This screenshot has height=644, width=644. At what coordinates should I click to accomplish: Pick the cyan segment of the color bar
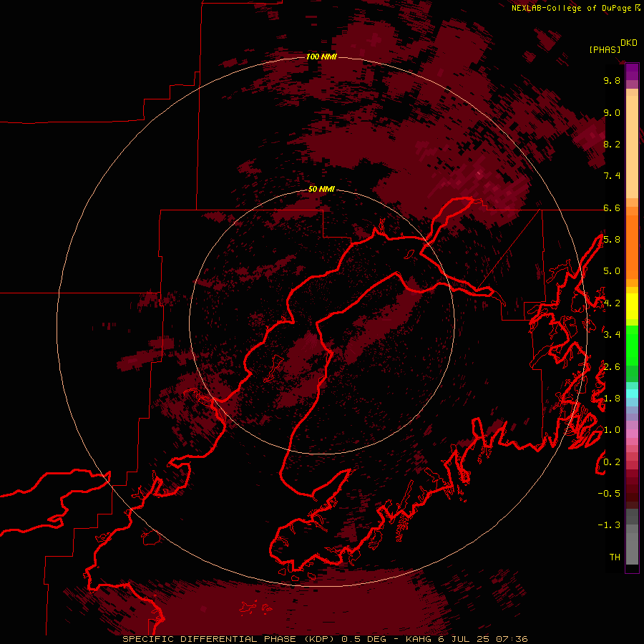pos(632,394)
